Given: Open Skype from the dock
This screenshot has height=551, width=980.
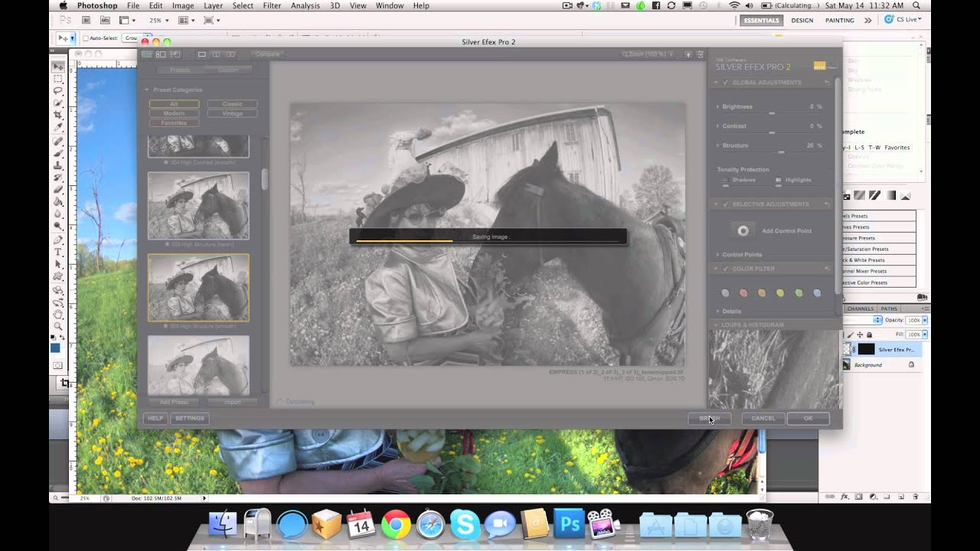Looking at the screenshot, I should click(465, 524).
